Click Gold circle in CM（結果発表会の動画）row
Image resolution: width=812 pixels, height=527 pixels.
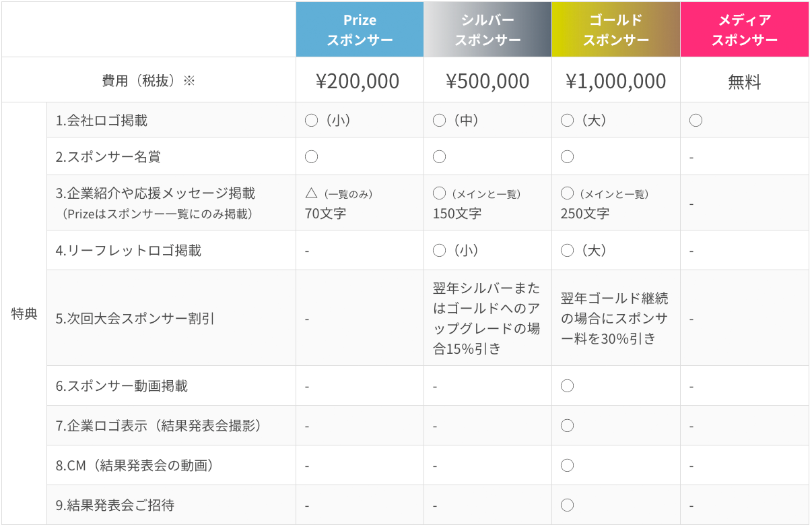coord(568,465)
